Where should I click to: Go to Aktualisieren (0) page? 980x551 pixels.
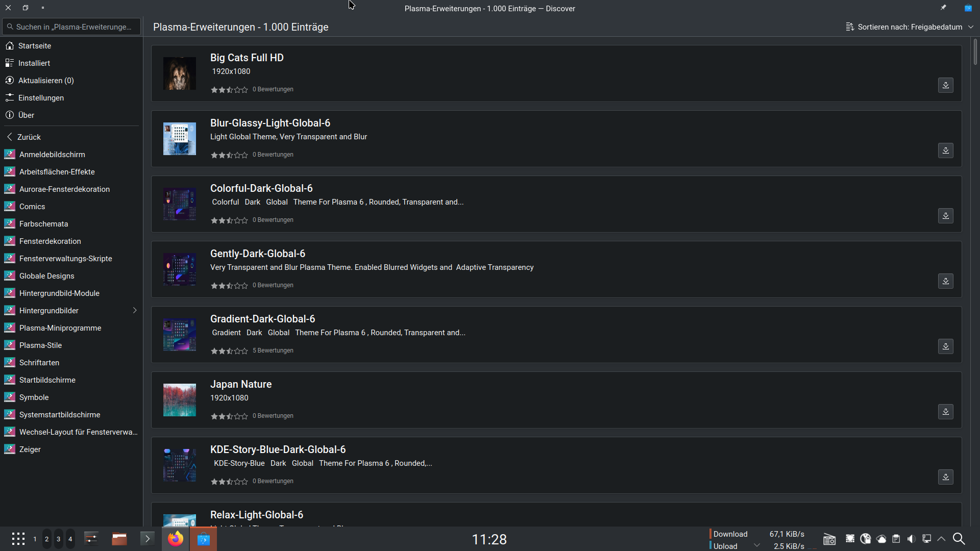click(71, 81)
